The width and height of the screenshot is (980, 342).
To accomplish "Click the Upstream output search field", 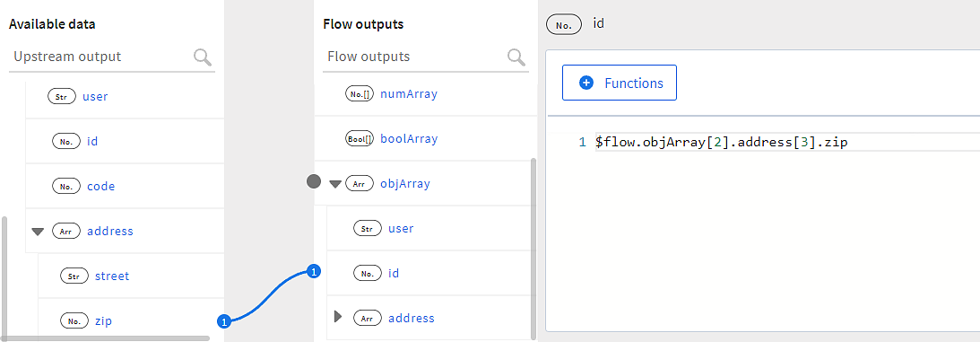I will click(x=100, y=57).
